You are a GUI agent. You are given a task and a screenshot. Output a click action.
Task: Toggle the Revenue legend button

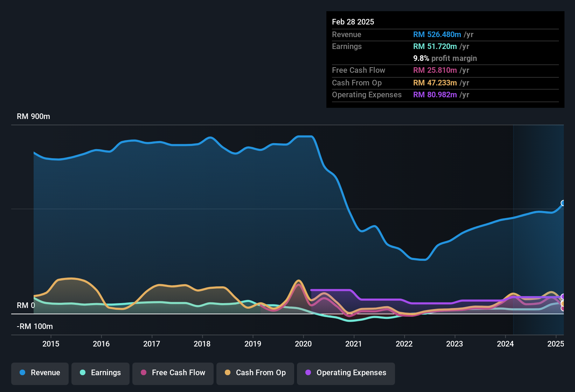[40, 373]
